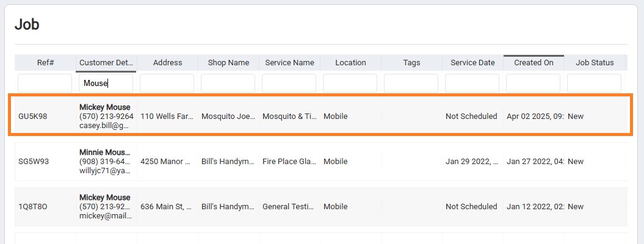This screenshot has width=644, height=244.
Task: Sort by the Job Status column
Action: (x=595, y=63)
